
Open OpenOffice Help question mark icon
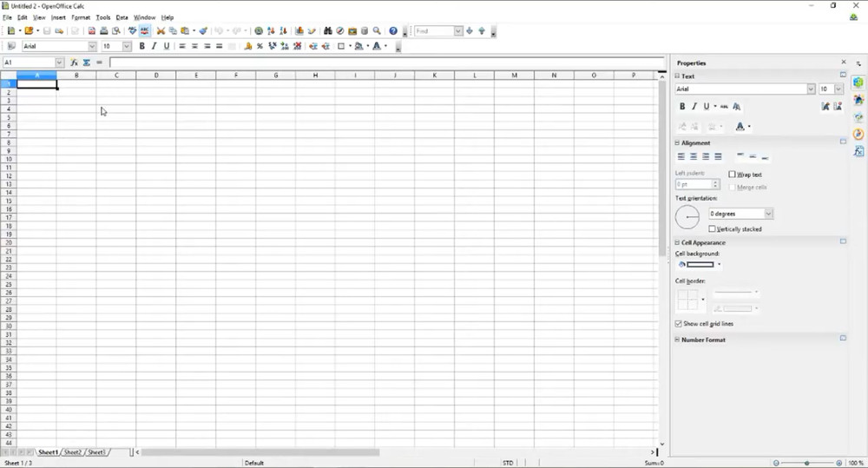[393, 31]
